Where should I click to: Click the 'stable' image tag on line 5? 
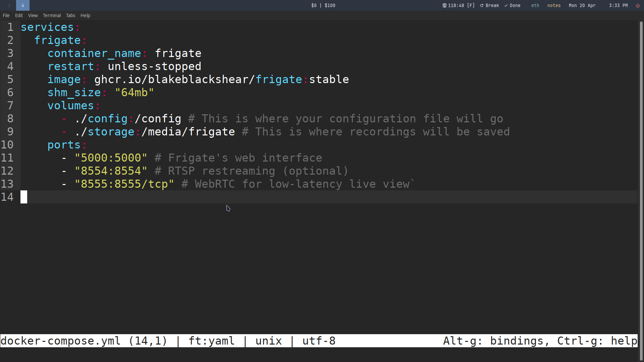329,79
